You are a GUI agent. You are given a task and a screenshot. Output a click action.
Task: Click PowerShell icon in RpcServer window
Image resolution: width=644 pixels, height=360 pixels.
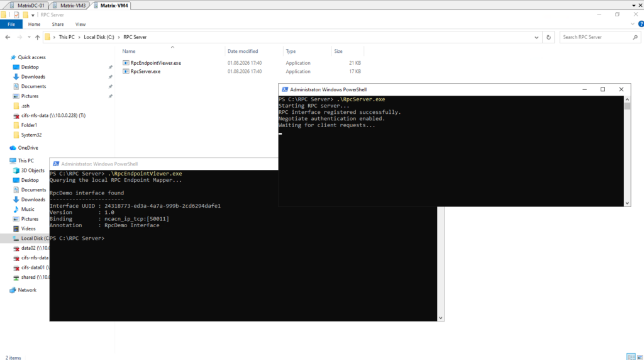point(285,89)
